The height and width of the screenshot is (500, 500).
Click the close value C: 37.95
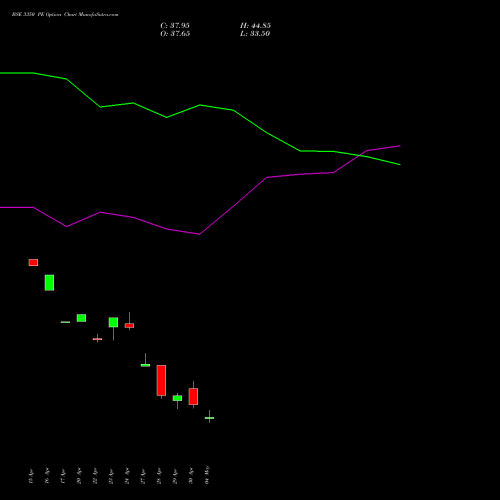(175, 26)
